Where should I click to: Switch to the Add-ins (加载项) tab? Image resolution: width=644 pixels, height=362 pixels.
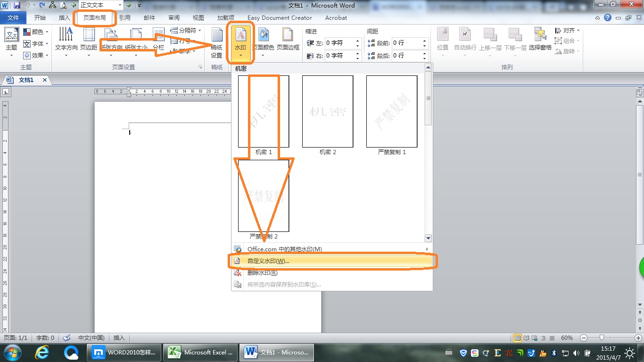click(226, 18)
